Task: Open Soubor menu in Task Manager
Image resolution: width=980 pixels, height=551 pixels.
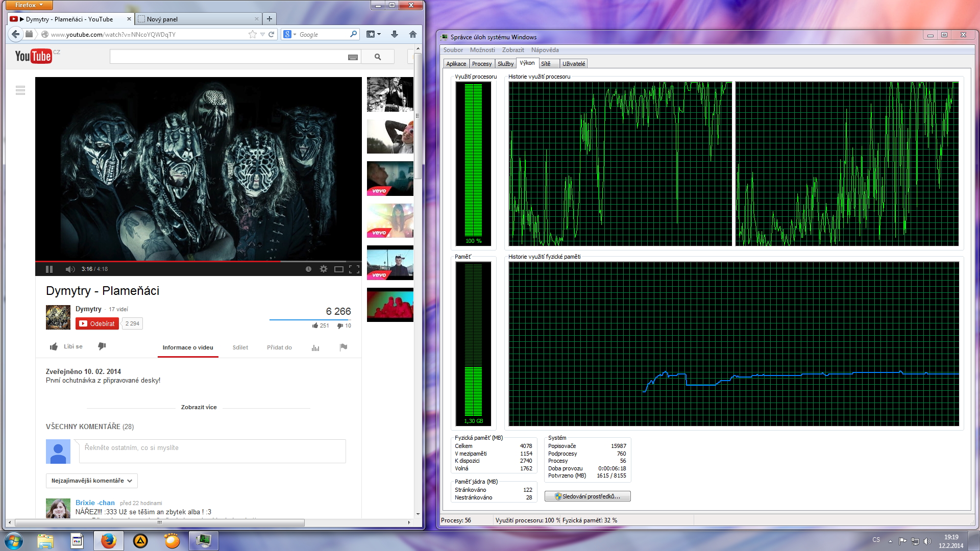Action: coord(453,50)
